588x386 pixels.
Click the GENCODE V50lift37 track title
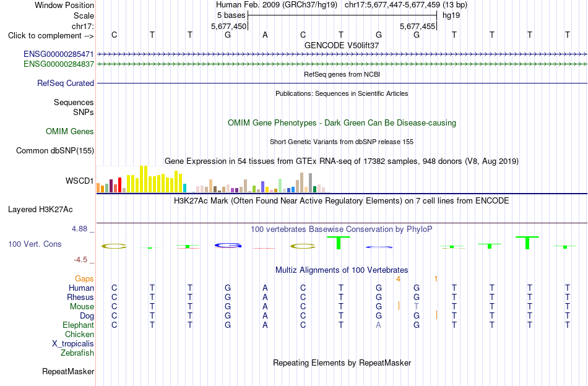(342, 45)
